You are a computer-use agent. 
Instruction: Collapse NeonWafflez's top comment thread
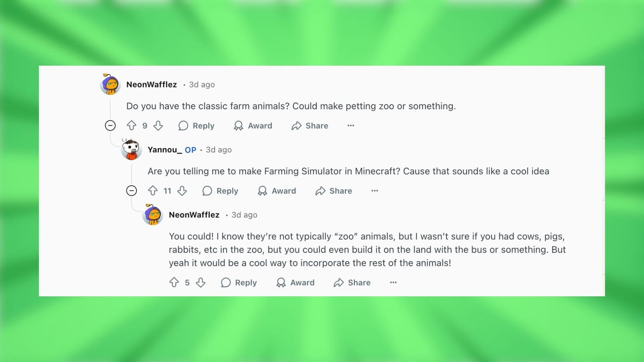point(110,125)
